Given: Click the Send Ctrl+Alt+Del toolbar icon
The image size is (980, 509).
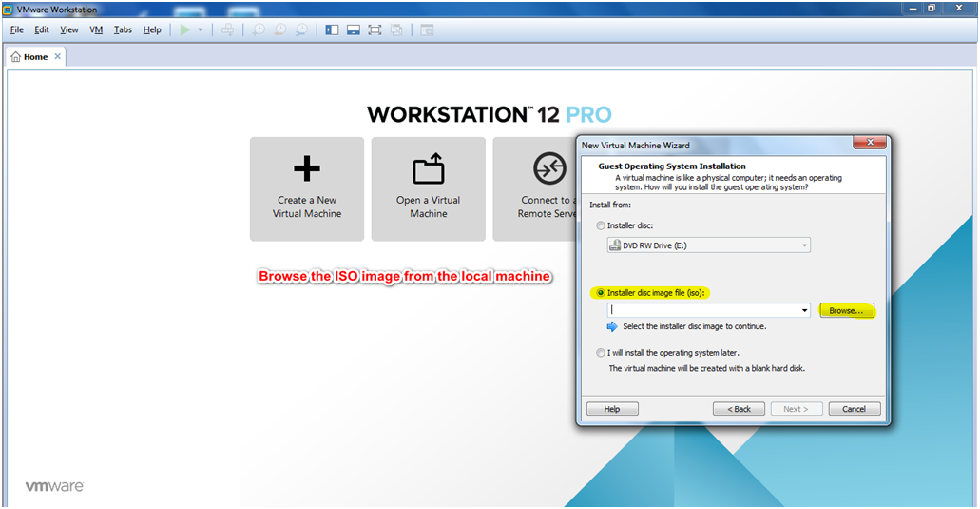Looking at the screenshot, I should pyautogui.click(x=228, y=29).
